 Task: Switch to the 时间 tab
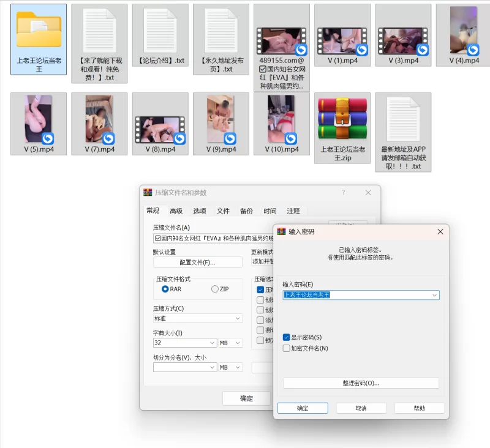269,211
